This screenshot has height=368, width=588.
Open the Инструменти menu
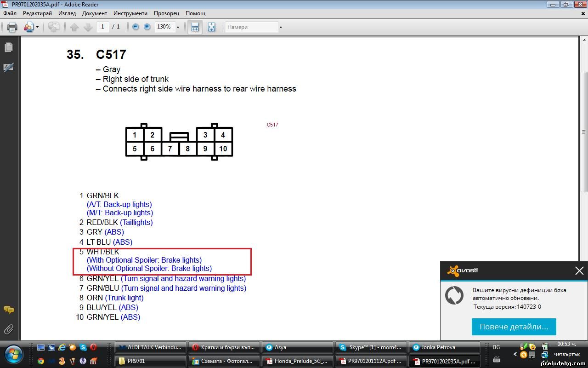point(130,13)
